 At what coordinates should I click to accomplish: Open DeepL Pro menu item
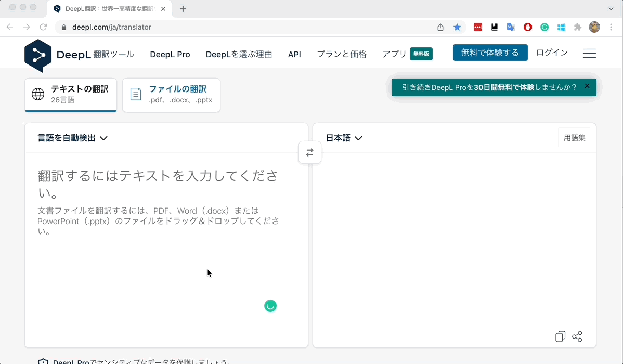(170, 55)
